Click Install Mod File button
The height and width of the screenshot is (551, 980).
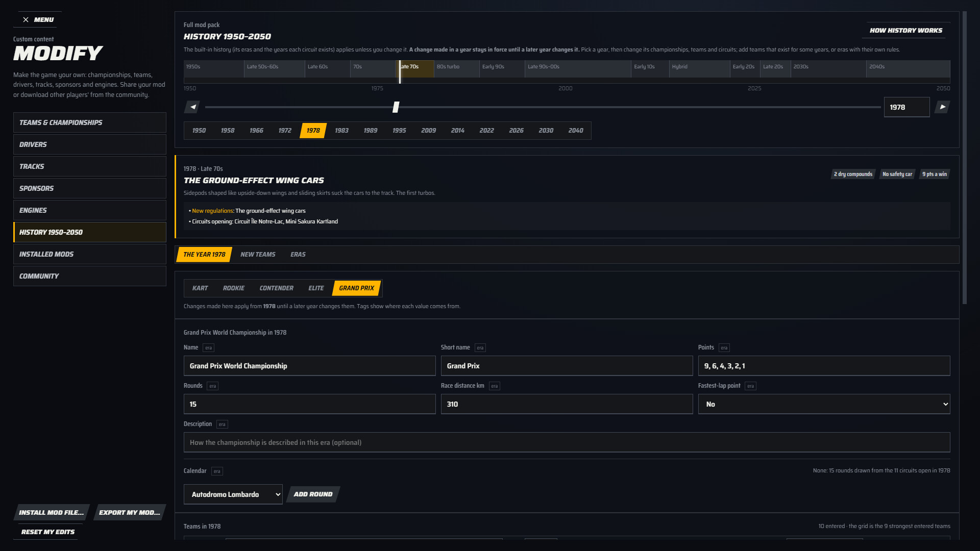tap(51, 513)
